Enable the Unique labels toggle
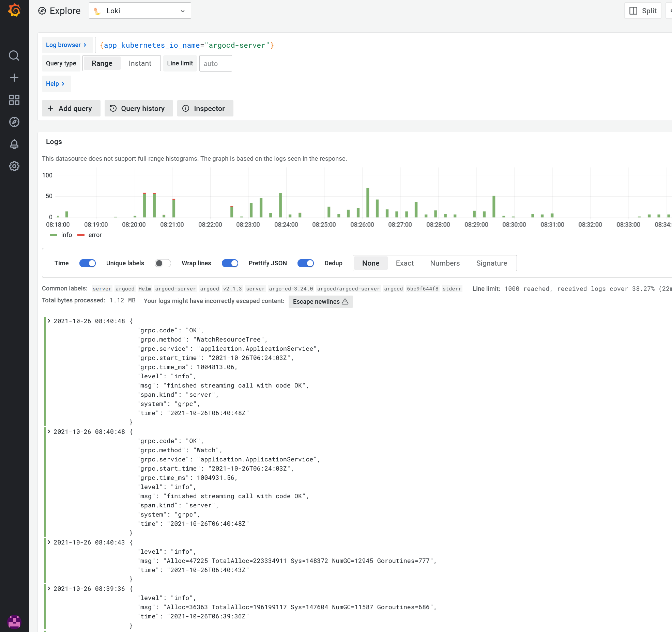Screen dimensions: 672x632 (163, 263)
